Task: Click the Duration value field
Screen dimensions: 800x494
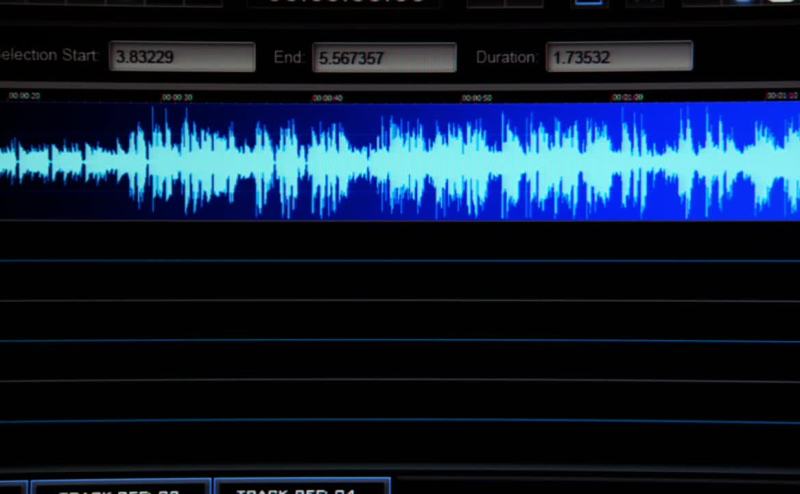Action: [x=619, y=57]
